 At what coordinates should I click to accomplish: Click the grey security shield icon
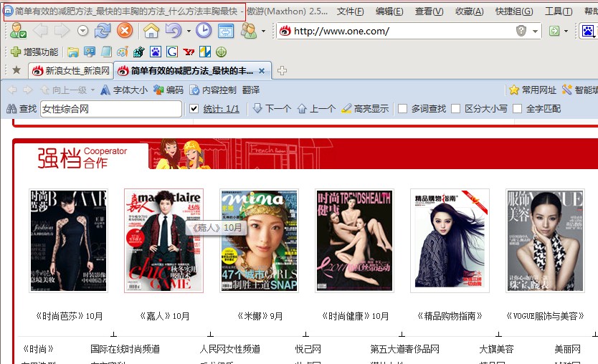[x=521, y=31]
